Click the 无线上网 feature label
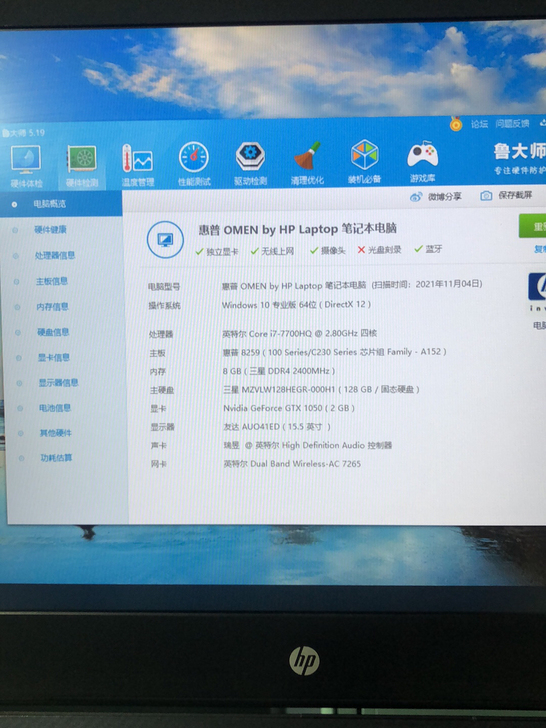Viewport: 546px width, 728px height. pyautogui.click(x=278, y=251)
